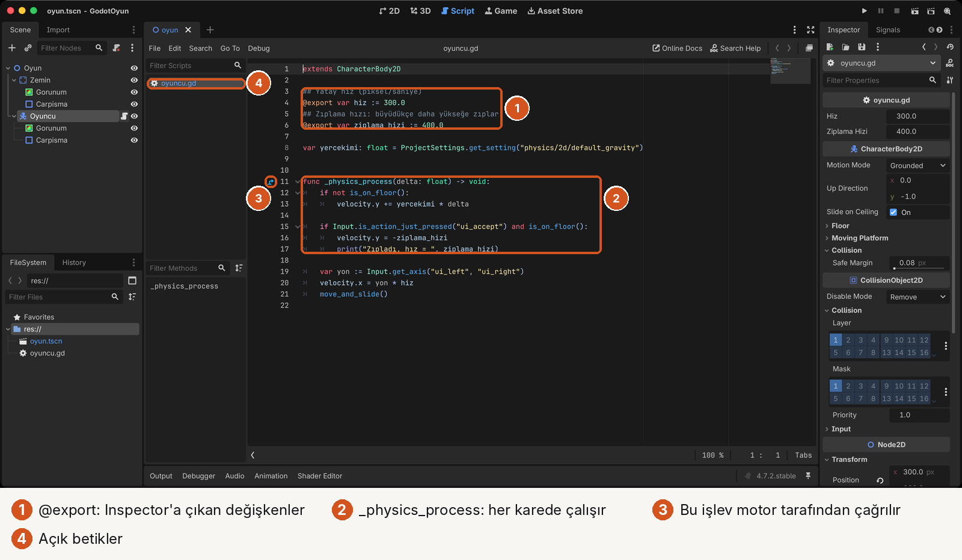
Task: Open the Debugger bottom panel
Action: (x=199, y=476)
